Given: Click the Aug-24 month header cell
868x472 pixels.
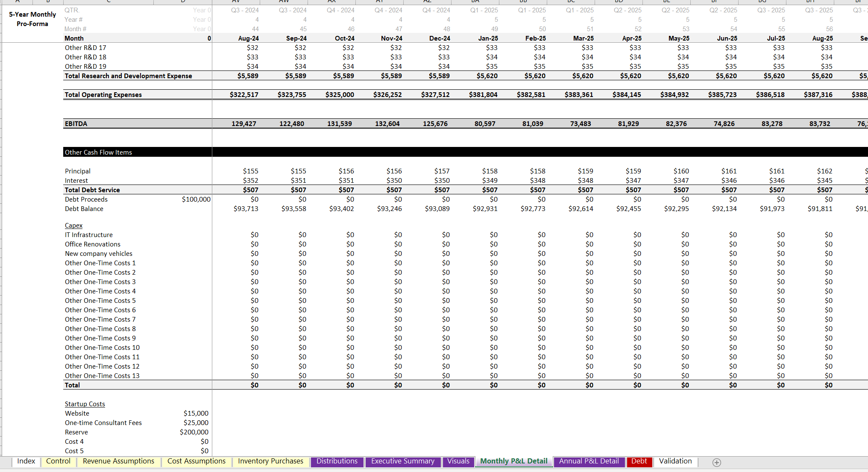Looking at the screenshot, I should point(249,38).
